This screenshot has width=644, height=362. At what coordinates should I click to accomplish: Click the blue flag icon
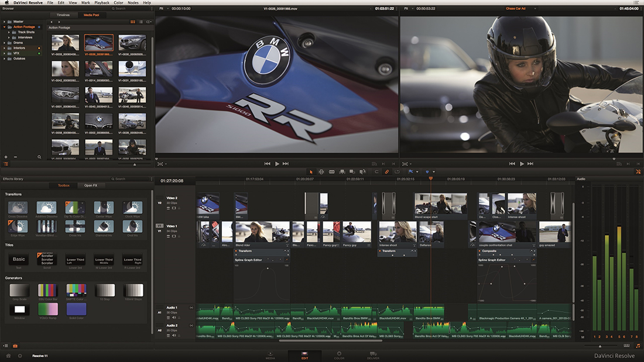pos(411,172)
